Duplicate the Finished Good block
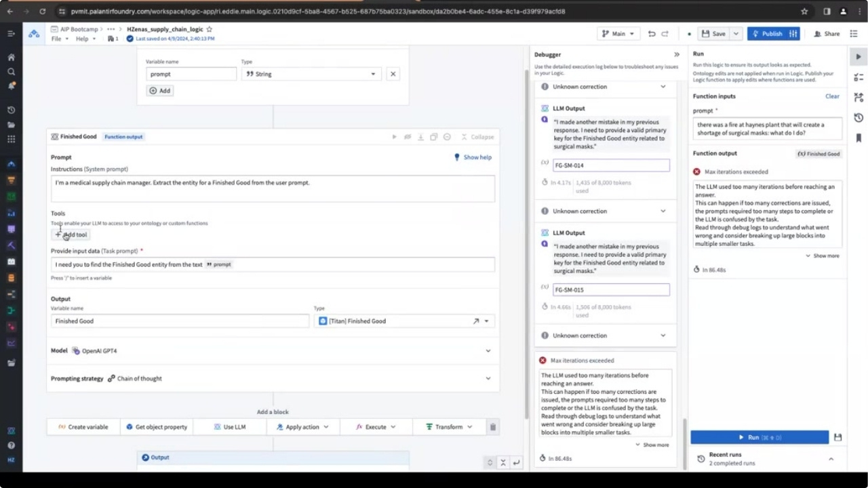Viewport: 868px width, 488px height. pos(433,137)
